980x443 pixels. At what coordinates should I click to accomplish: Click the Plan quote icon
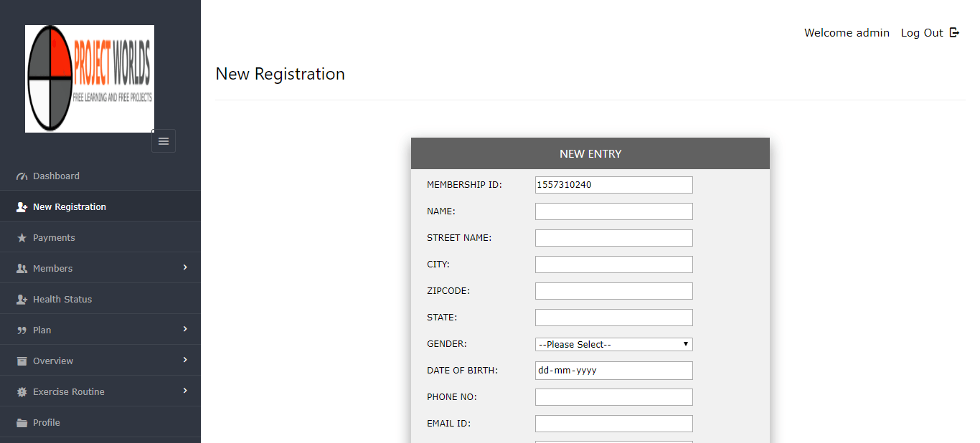tap(22, 330)
